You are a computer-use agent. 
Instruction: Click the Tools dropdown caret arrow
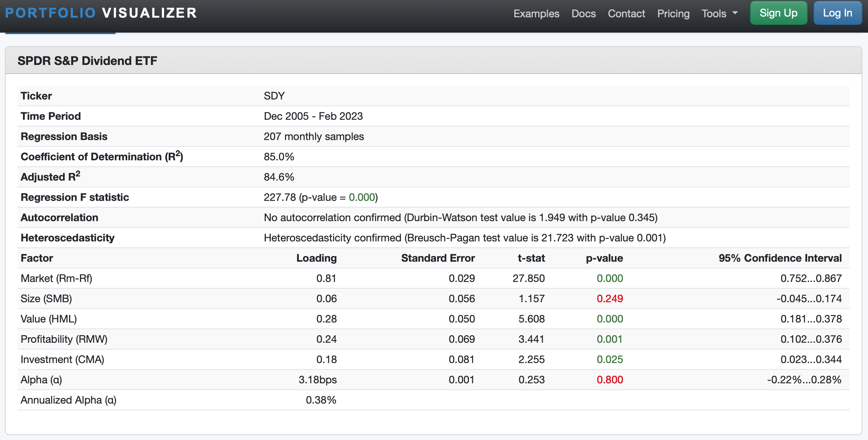(x=735, y=13)
